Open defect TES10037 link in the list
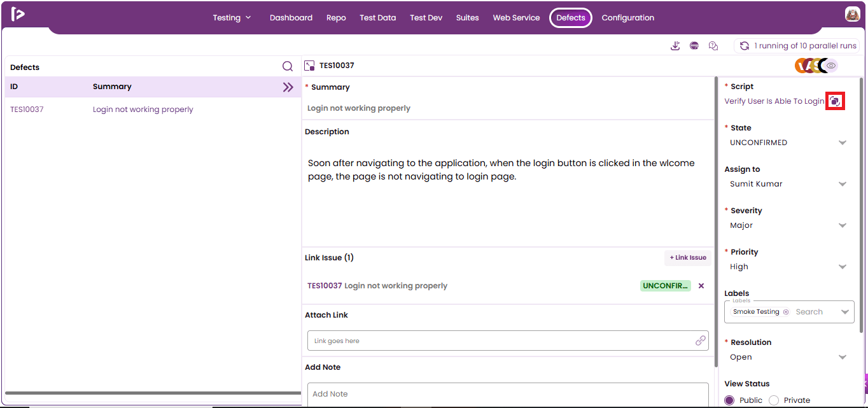Viewport: 868px width, 408px height. click(27, 109)
